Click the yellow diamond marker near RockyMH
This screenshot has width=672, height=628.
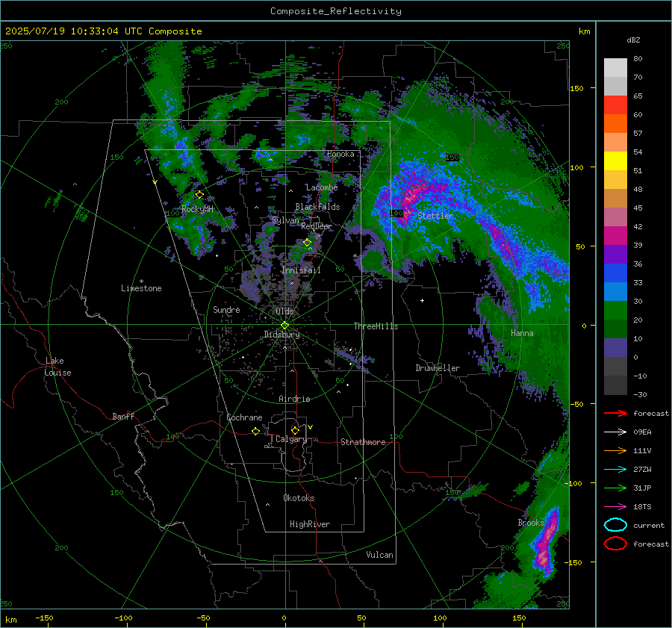199,195
